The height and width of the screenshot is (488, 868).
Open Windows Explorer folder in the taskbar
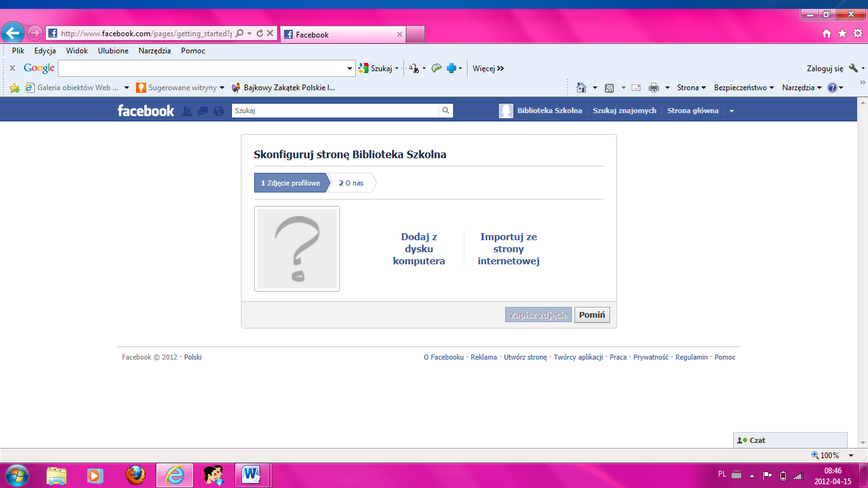[x=57, y=475]
